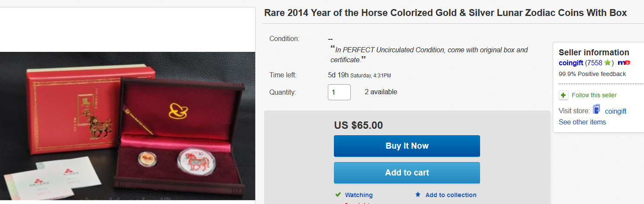644x204 pixels.
Task: Click the coin set product image
Action: (x=128, y=125)
